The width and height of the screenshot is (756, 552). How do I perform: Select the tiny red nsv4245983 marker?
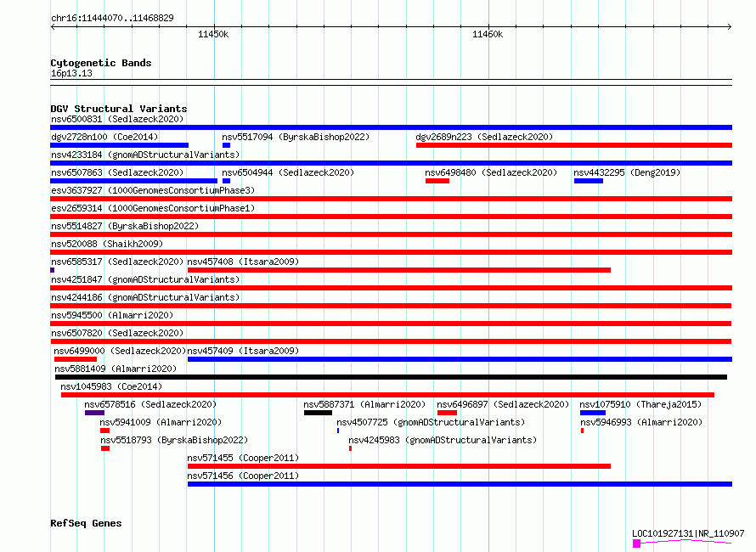click(x=350, y=448)
